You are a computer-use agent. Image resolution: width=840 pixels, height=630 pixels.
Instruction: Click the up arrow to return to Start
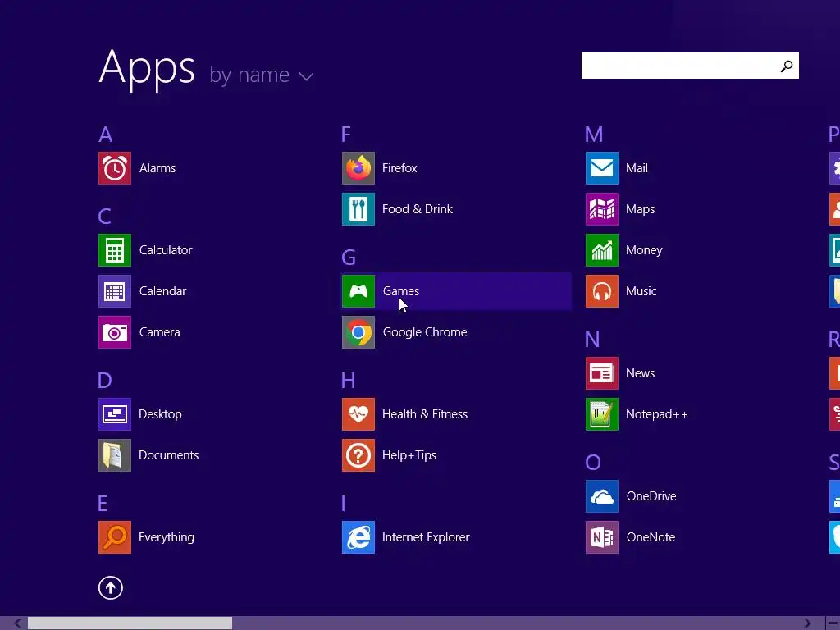pyautogui.click(x=111, y=587)
